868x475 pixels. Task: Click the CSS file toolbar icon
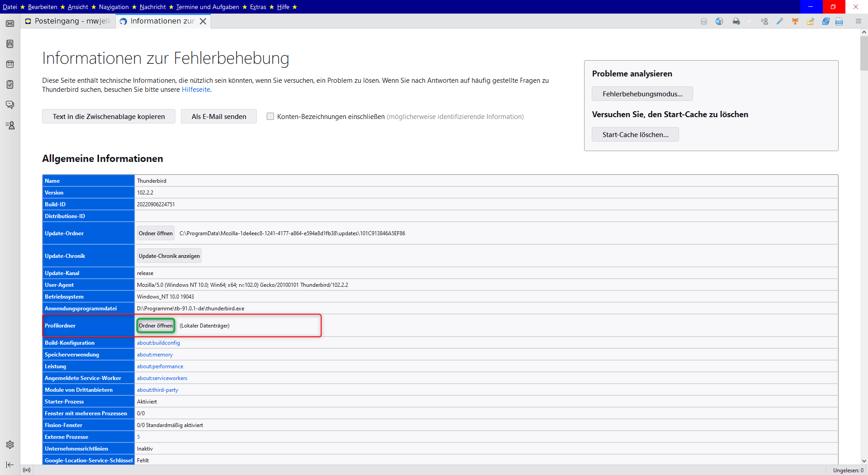pos(839,21)
